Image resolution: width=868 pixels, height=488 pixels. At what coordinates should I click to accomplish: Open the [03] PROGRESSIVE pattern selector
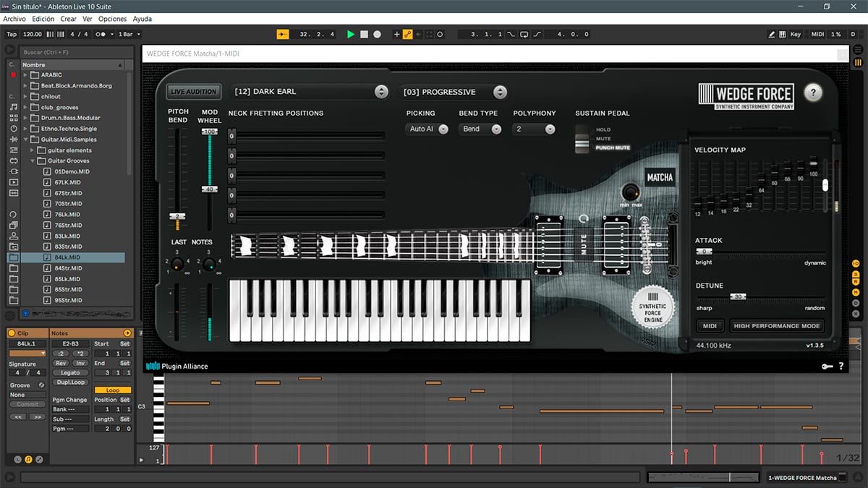click(454, 92)
